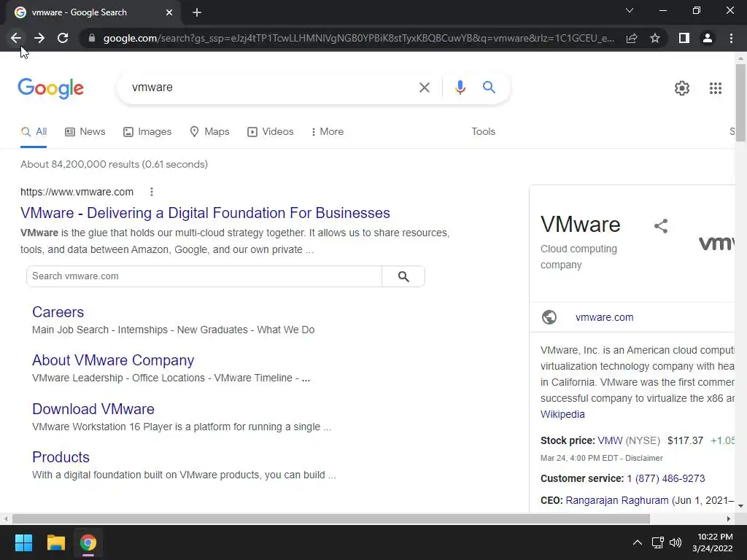Click Search vmware.com input box
This screenshot has height=560, width=747.
point(204,276)
